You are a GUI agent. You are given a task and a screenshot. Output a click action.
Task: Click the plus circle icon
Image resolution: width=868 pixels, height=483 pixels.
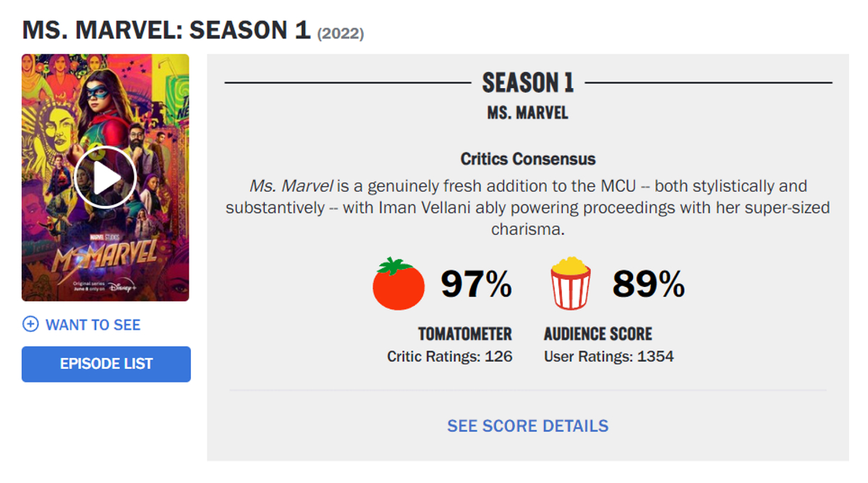click(x=30, y=325)
